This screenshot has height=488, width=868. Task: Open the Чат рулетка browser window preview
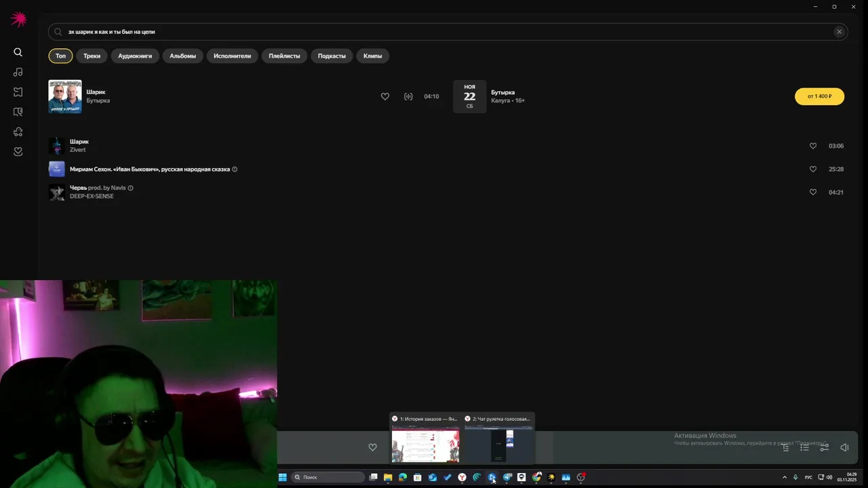tap(499, 439)
